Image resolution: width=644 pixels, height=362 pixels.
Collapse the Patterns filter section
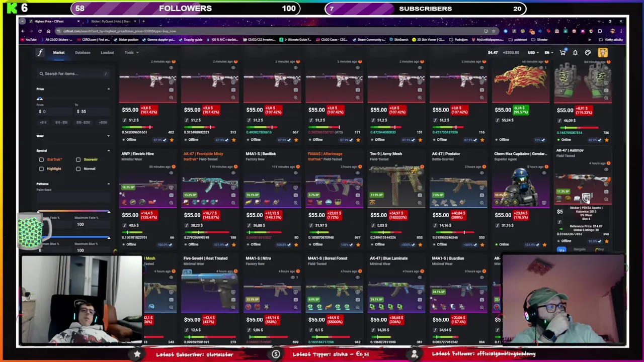[x=108, y=184]
